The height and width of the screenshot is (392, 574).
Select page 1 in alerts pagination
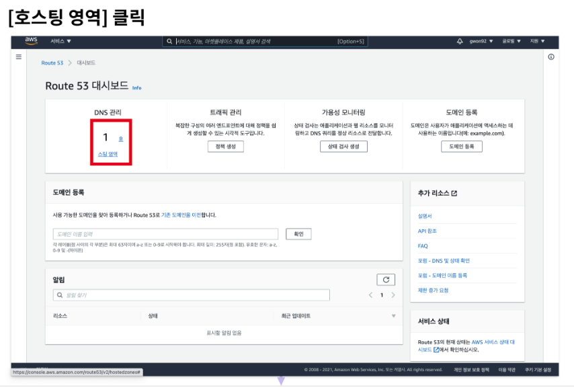click(x=382, y=295)
